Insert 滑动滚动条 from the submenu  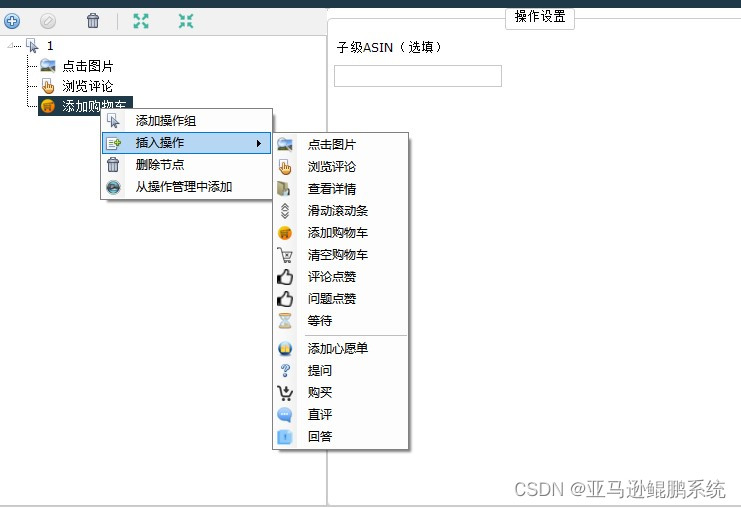(341, 211)
